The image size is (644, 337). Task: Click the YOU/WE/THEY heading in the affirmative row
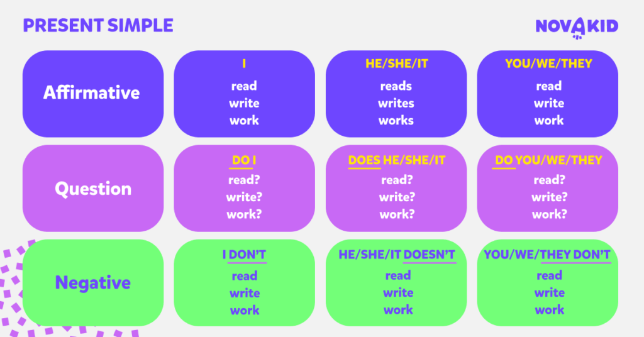tap(548, 64)
